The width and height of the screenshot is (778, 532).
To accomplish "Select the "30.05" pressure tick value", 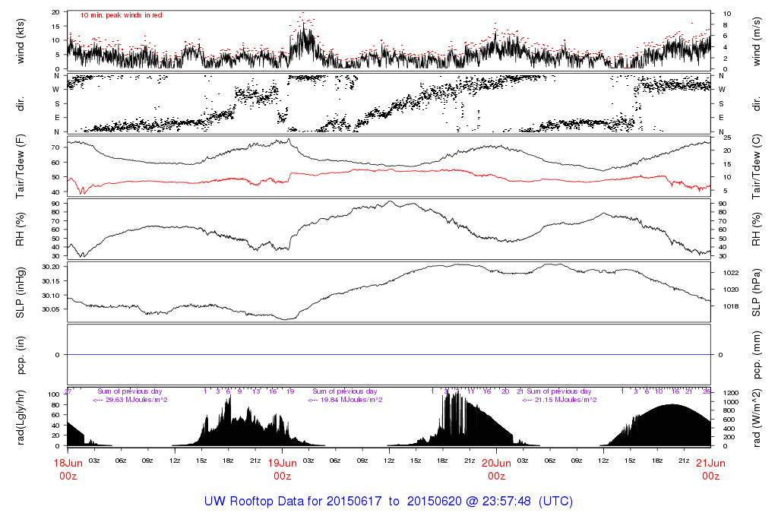I will point(51,309).
